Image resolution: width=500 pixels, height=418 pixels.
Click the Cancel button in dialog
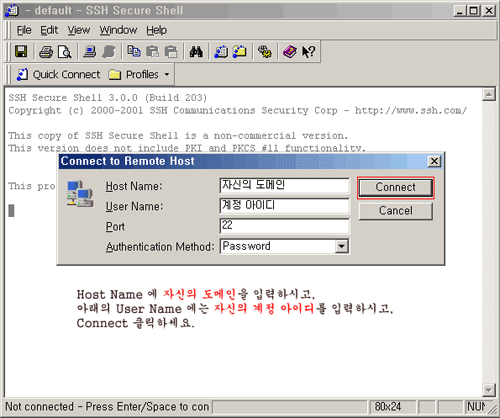pyautogui.click(x=396, y=211)
